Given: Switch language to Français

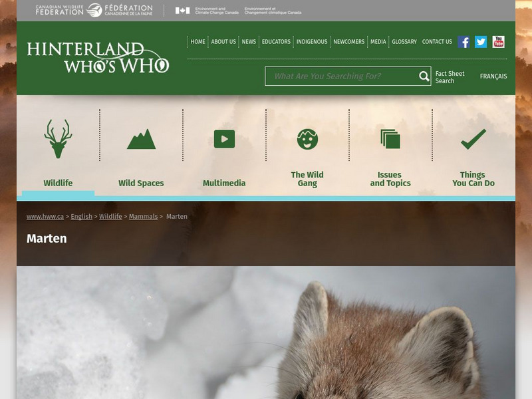Looking at the screenshot, I should [493, 76].
